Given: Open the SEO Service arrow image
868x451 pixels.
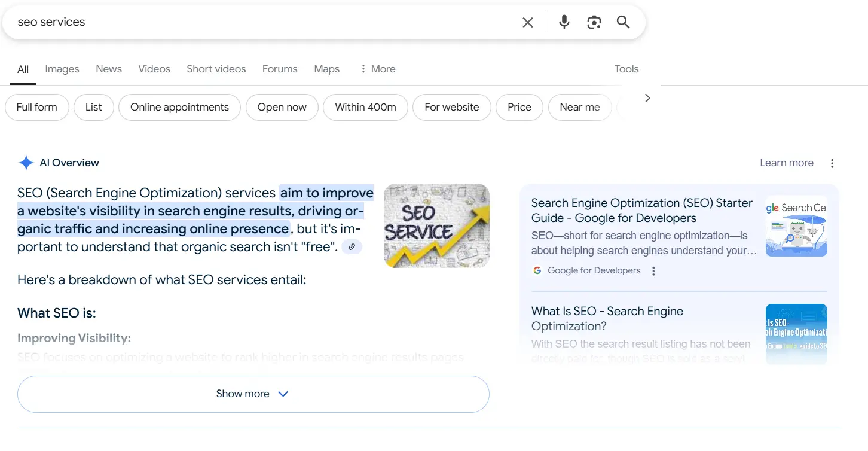Looking at the screenshot, I should (x=436, y=225).
